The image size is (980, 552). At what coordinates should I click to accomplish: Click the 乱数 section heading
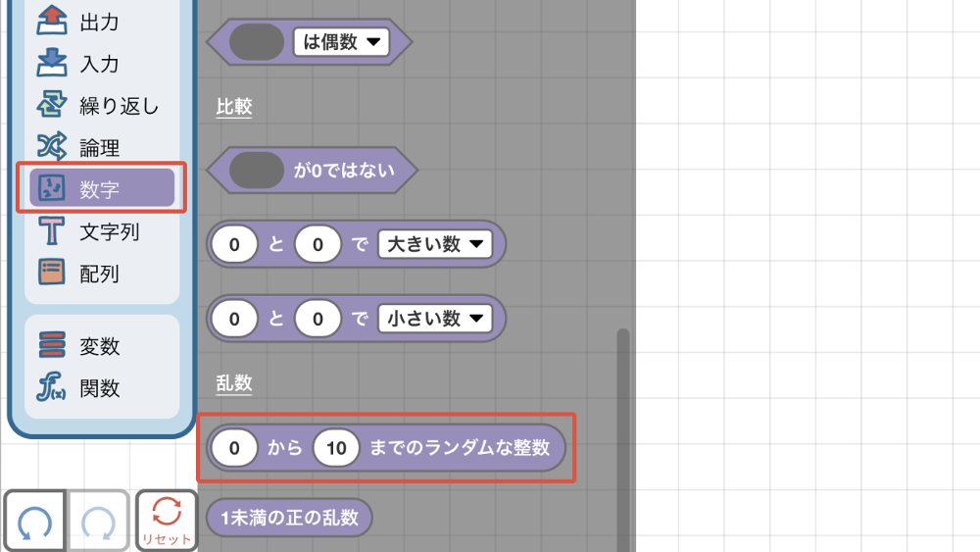(234, 382)
